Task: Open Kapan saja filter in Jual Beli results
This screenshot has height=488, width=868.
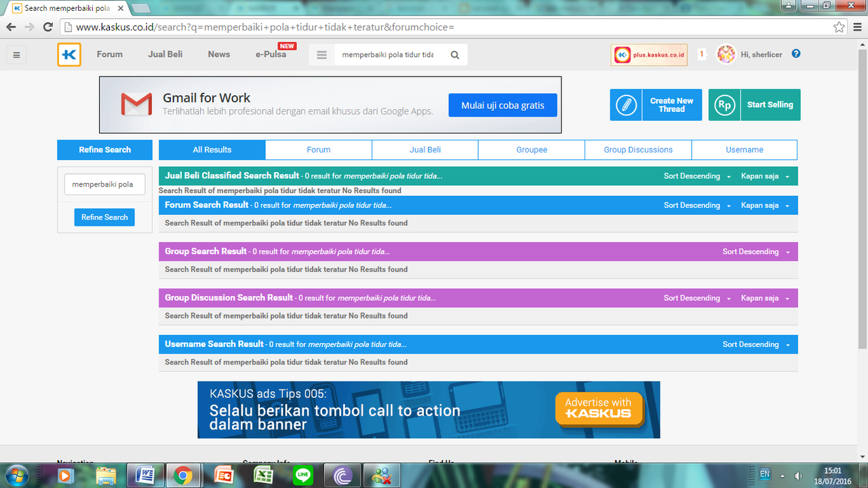Action: (766, 176)
